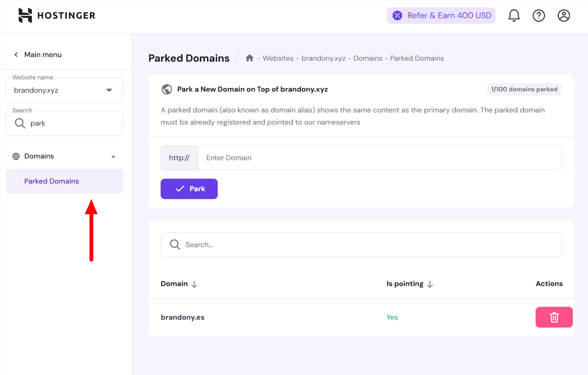Open the help question mark icon
The image size is (588, 375).
[x=538, y=15]
